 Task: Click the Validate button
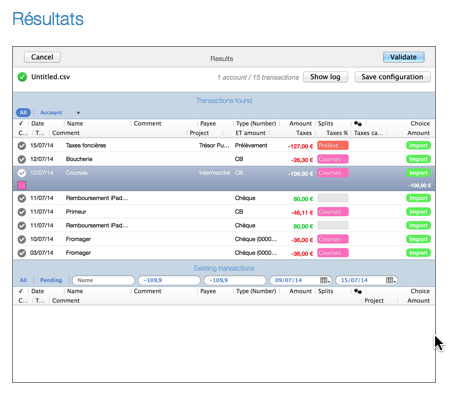tap(403, 57)
